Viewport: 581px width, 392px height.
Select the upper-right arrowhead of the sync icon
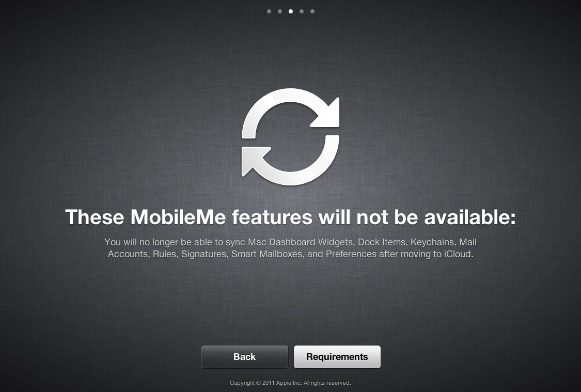pyautogui.click(x=328, y=113)
